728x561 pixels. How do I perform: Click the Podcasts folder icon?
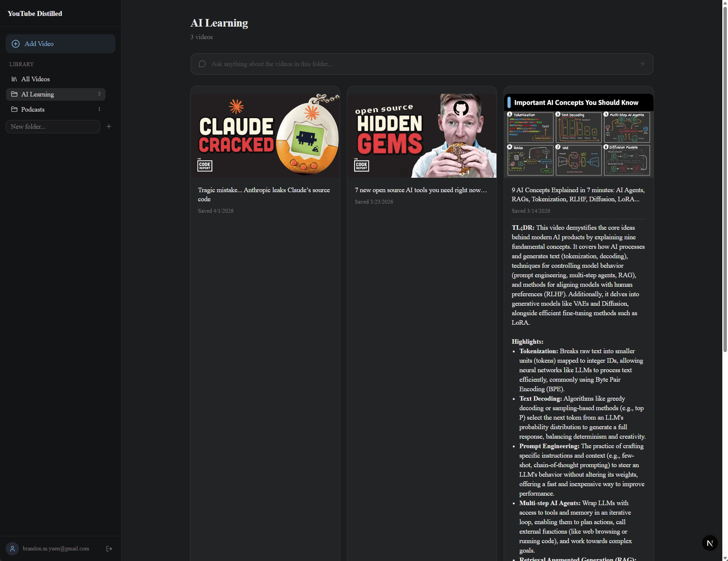(14, 109)
